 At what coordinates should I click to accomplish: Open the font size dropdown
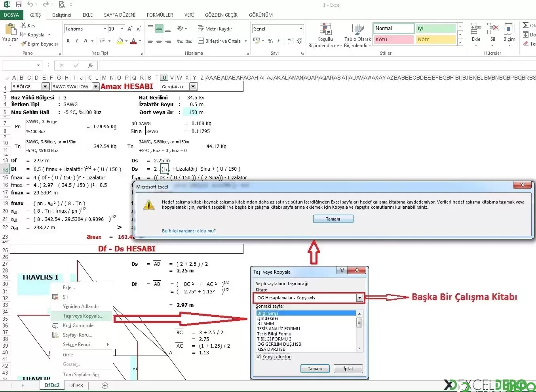point(122,29)
